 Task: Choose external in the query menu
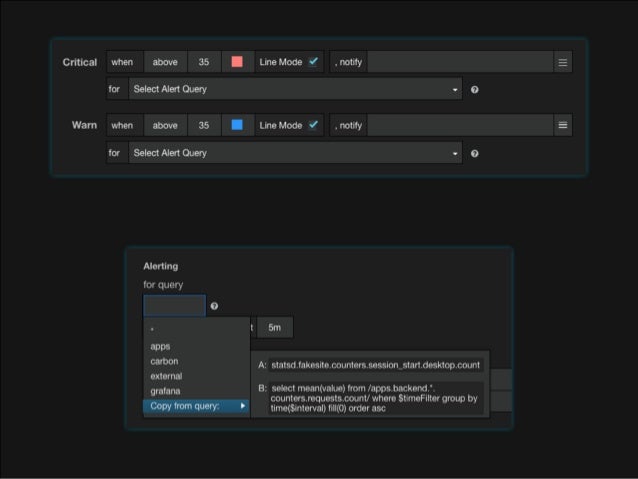coord(166,376)
